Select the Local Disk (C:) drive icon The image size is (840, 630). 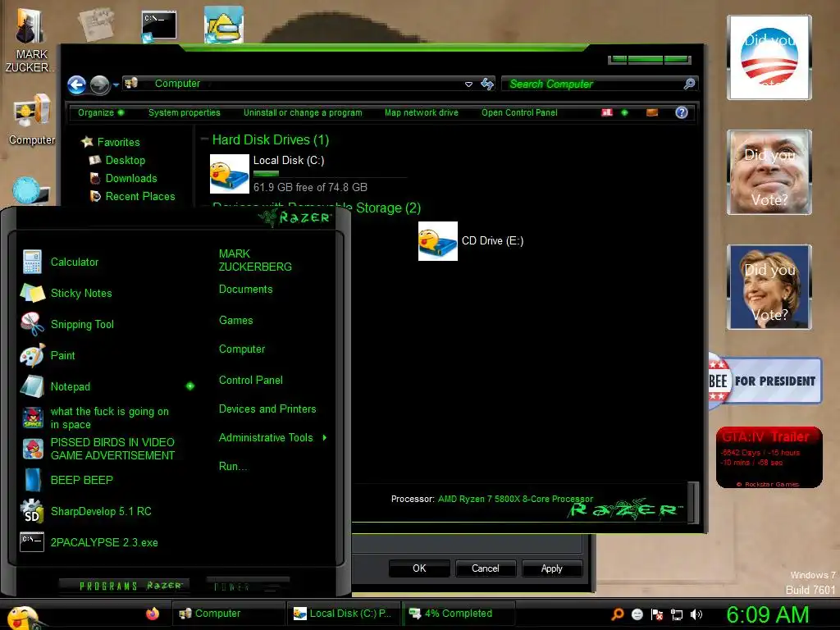[230, 174]
